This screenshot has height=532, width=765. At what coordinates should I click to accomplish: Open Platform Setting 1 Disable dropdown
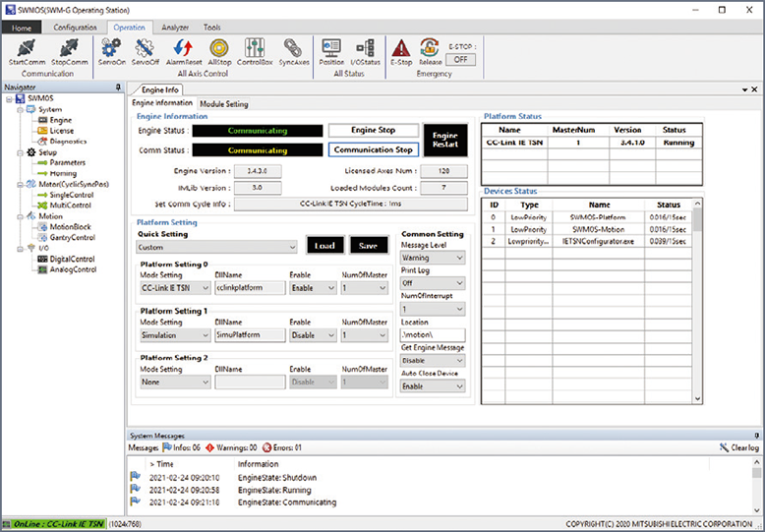coord(313,335)
